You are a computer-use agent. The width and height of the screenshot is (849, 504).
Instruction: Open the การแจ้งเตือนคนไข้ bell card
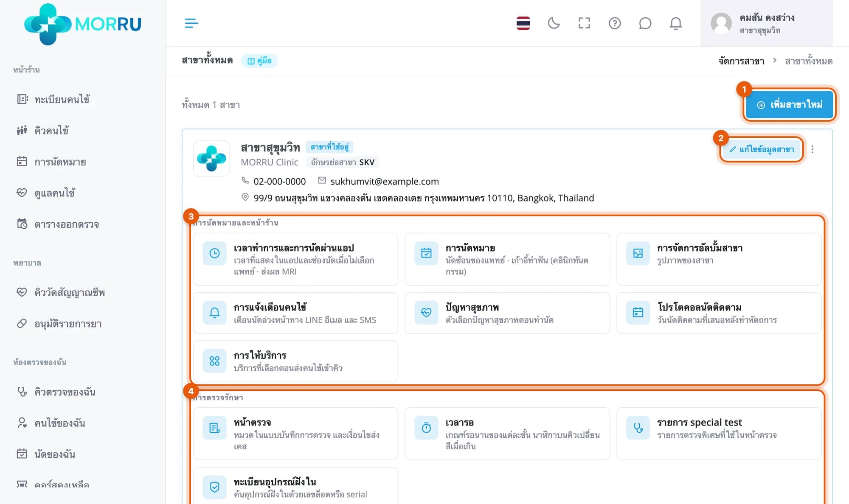click(x=295, y=313)
